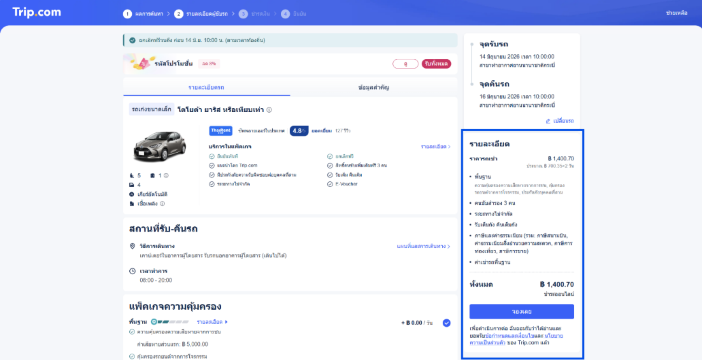Click the change pickup/drop-off link

coord(560,121)
